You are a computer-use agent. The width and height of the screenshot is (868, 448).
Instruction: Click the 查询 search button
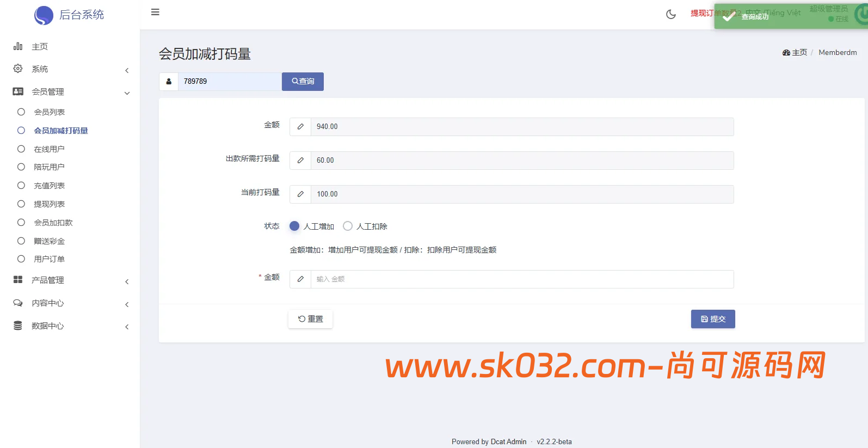coord(303,82)
